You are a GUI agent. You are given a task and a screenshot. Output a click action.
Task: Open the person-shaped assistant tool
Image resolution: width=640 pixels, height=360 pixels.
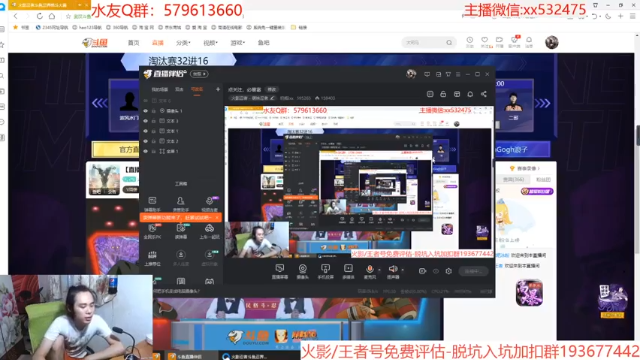coord(180,204)
